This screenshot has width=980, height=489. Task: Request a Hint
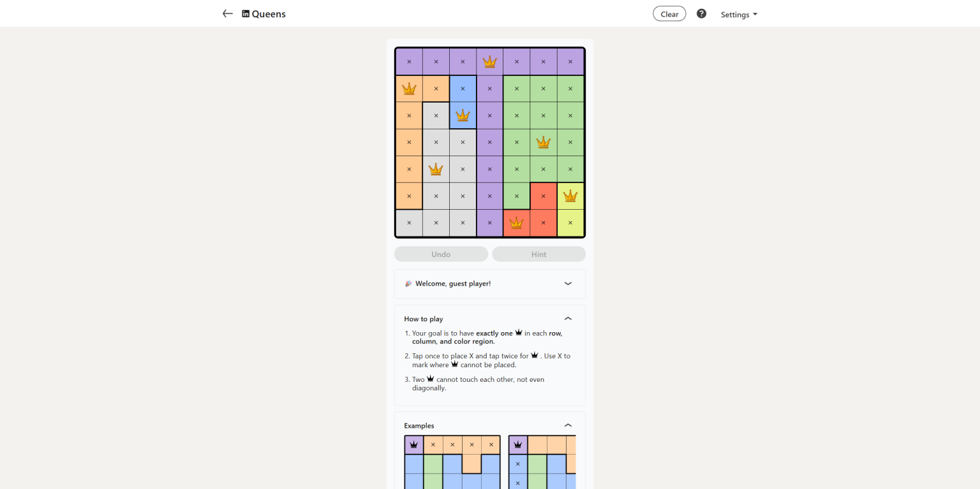point(538,254)
